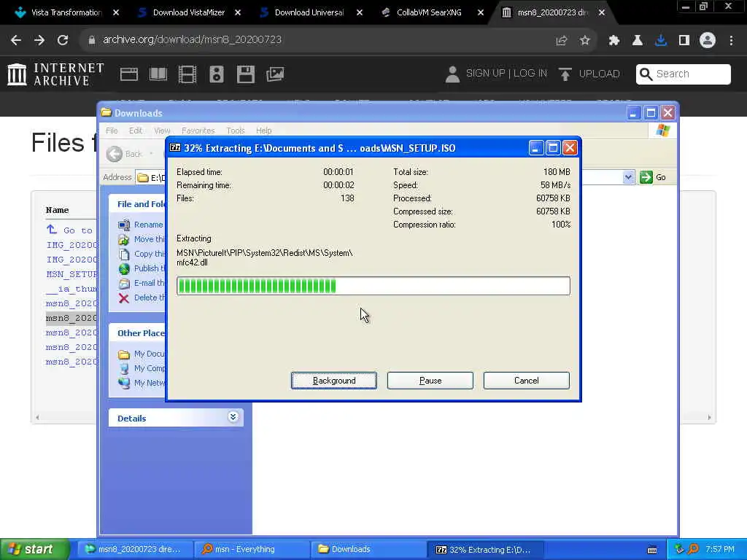Open Edit menu in Downloads window
The image size is (747, 560).
(135, 131)
